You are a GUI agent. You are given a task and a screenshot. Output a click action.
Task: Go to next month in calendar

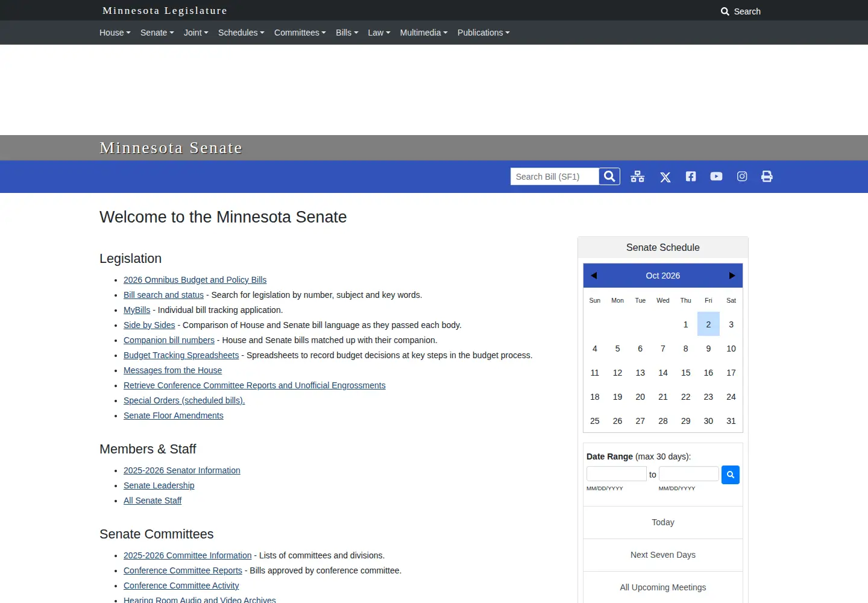tap(732, 276)
